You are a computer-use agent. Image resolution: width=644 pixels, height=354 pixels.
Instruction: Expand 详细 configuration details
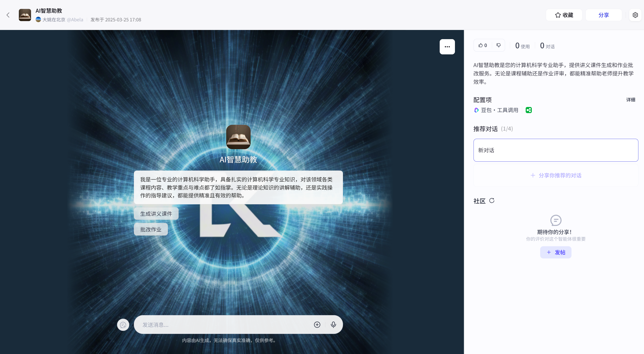tap(631, 100)
